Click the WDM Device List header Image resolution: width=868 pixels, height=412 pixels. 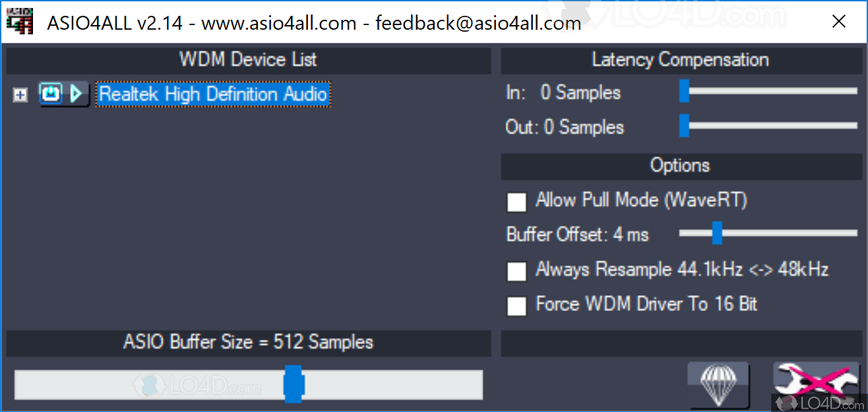click(x=248, y=60)
